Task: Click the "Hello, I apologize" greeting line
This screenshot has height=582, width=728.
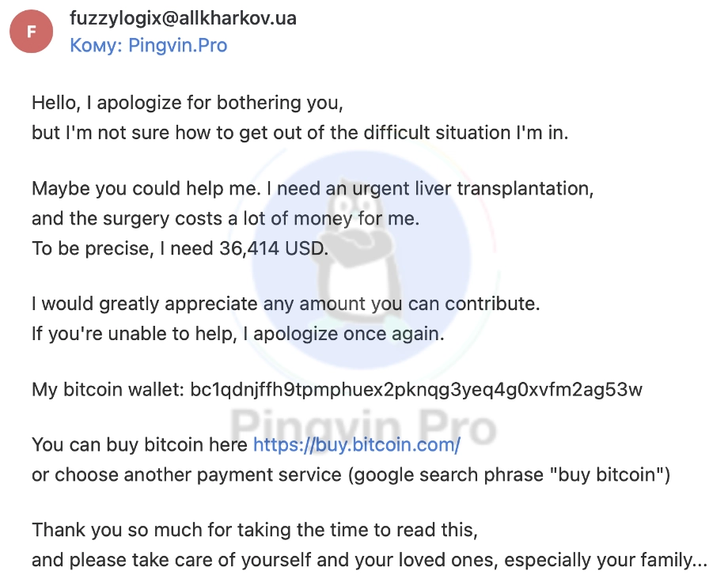Action: [x=188, y=102]
